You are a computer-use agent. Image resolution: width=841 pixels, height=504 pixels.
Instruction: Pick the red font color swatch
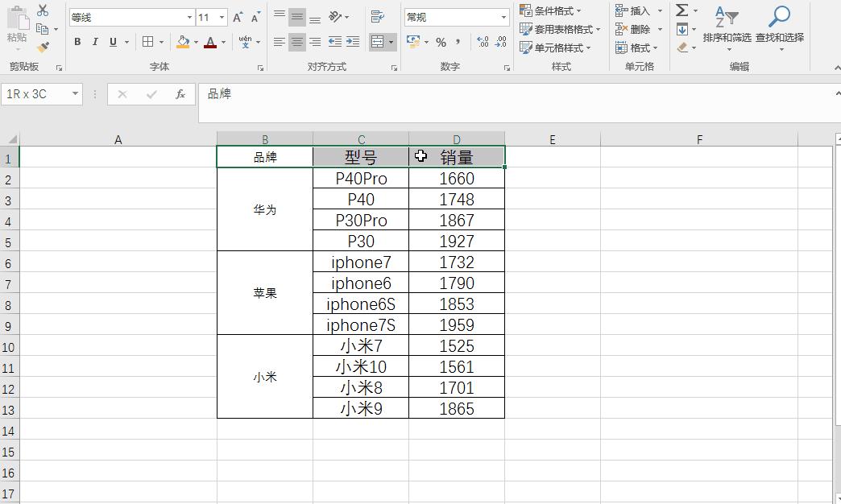(x=210, y=46)
